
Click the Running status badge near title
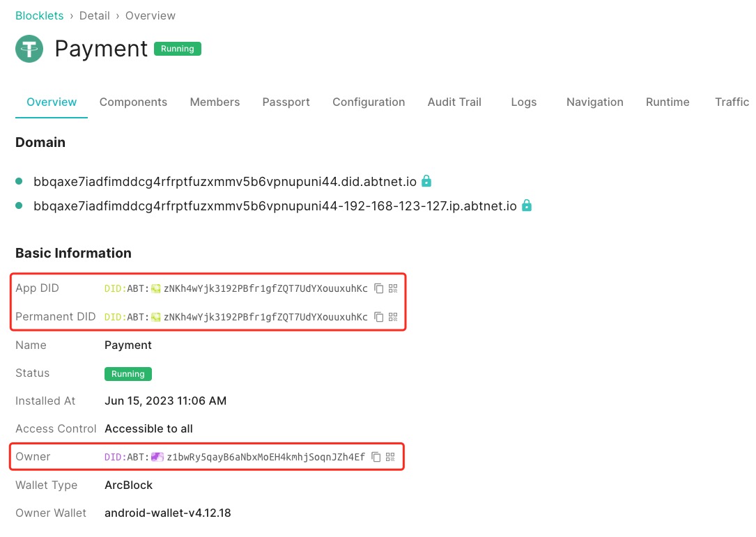click(177, 49)
